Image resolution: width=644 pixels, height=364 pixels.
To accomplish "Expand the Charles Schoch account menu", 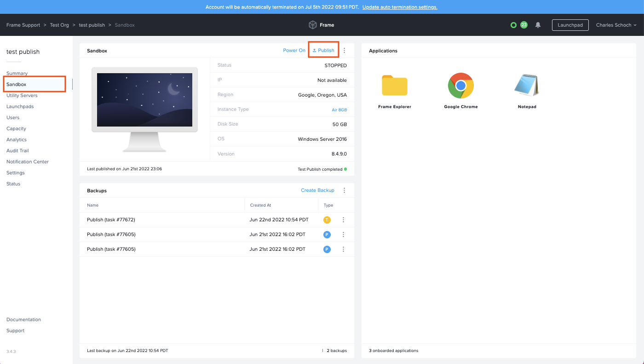I will (616, 25).
